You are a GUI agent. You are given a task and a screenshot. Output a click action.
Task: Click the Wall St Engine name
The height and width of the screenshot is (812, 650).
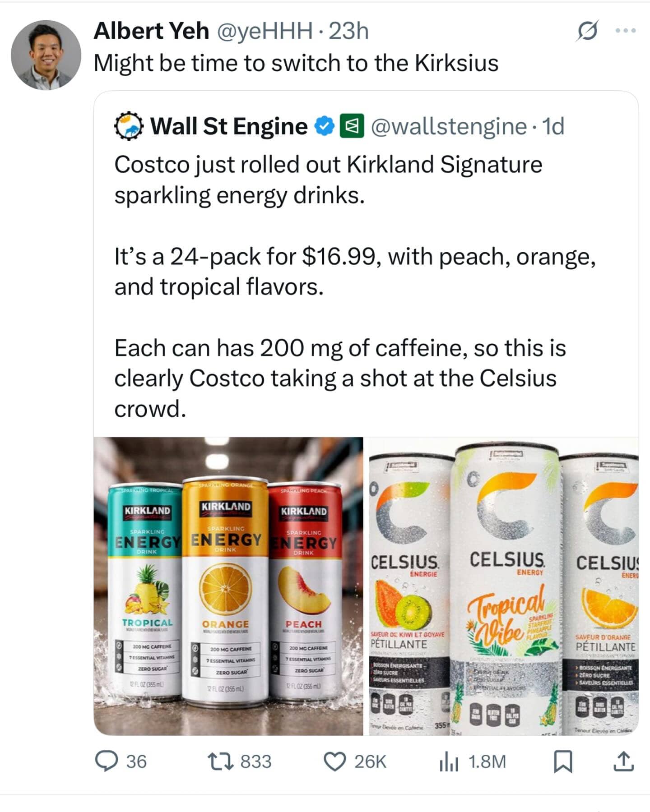229,126
